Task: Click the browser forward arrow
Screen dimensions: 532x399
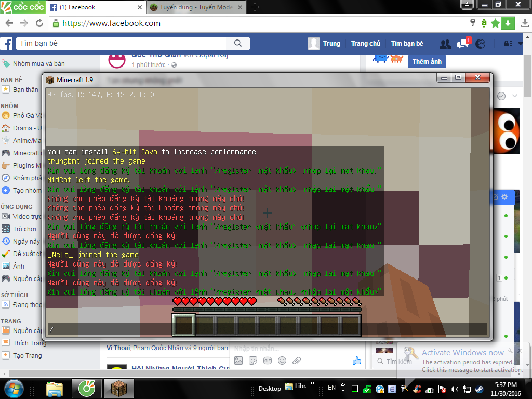Action: [x=24, y=23]
